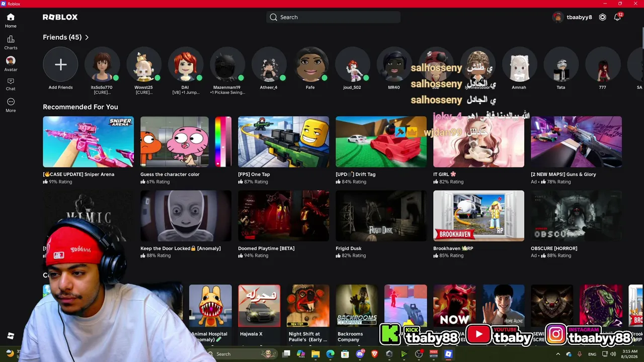
Task: Open friend 777's avatar
Action: pos(603,64)
